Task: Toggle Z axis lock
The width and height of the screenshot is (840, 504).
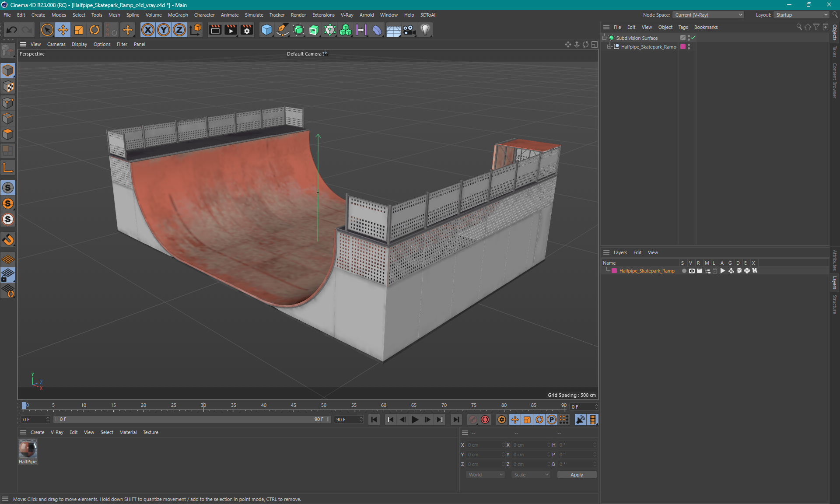Action: tap(179, 30)
